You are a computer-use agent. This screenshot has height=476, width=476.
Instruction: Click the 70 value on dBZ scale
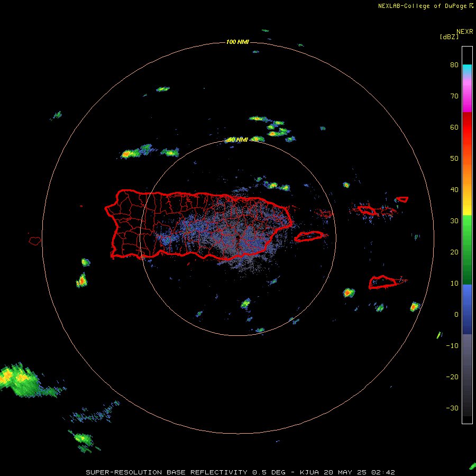pyautogui.click(x=454, y=96)
